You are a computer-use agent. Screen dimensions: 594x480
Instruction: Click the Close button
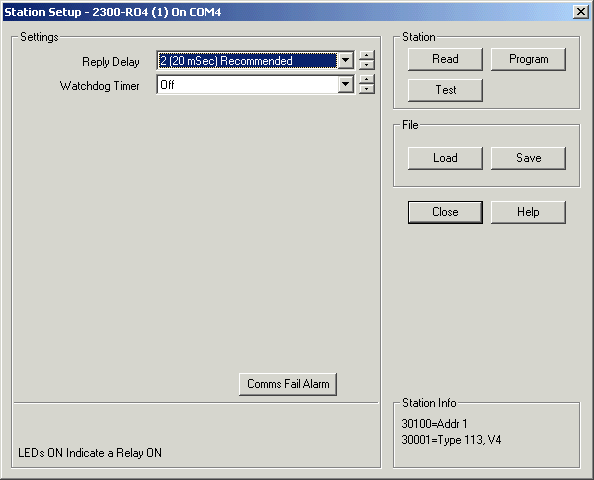(445, 212)
